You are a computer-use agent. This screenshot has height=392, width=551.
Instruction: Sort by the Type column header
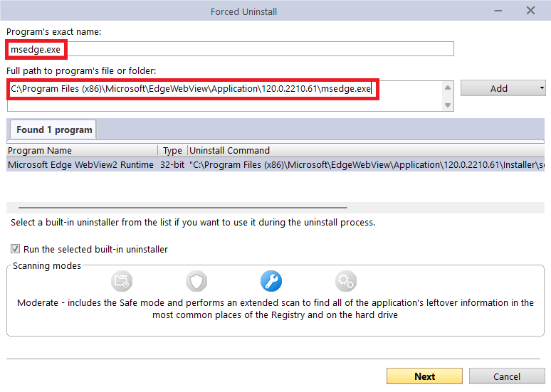click(x=172, y=151)
